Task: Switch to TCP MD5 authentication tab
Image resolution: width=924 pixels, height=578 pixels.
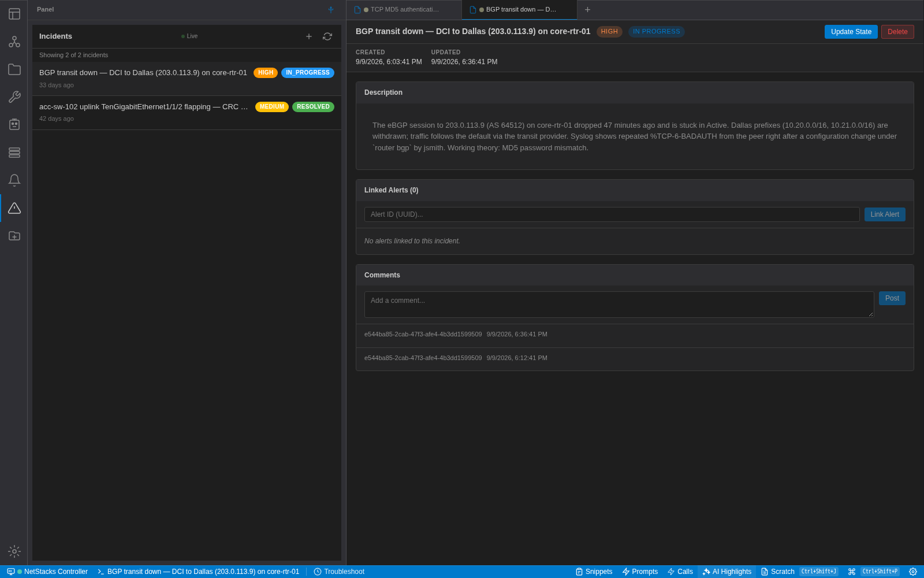Action: pos(404,10)
